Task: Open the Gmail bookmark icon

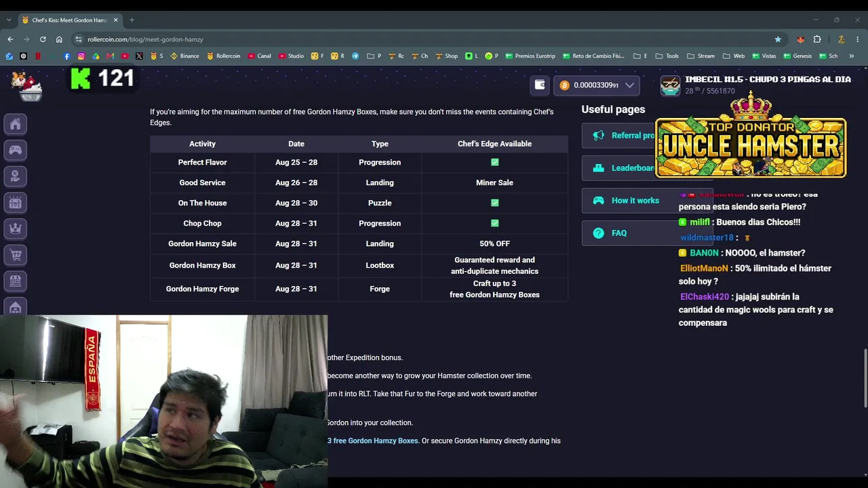Action: click(111, 56)
